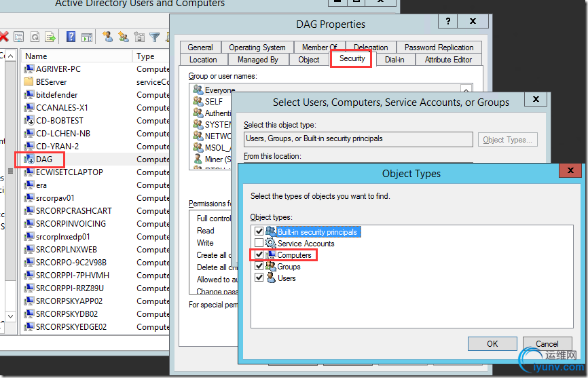Select the AGRIVER-PC computer icon

point(29,69)
